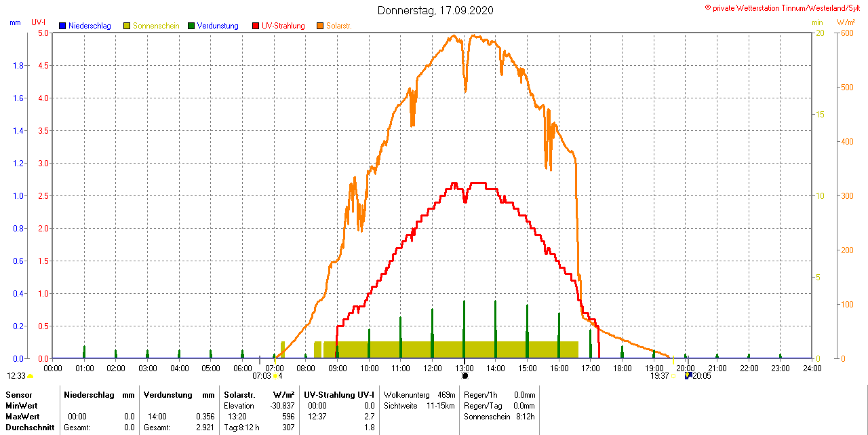868x435 pixels.
Task: Click the 5.0 label on the UV-I axis
Action: tap(43, 33)
